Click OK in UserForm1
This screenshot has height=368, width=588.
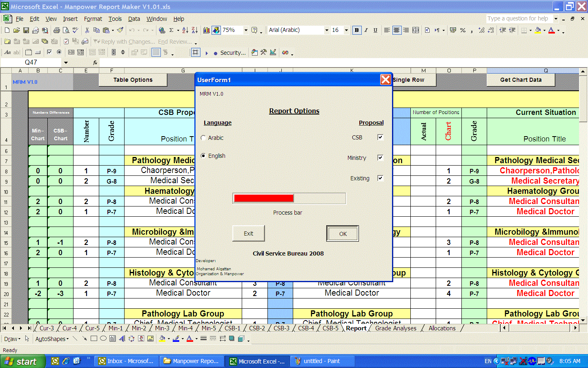343,234
